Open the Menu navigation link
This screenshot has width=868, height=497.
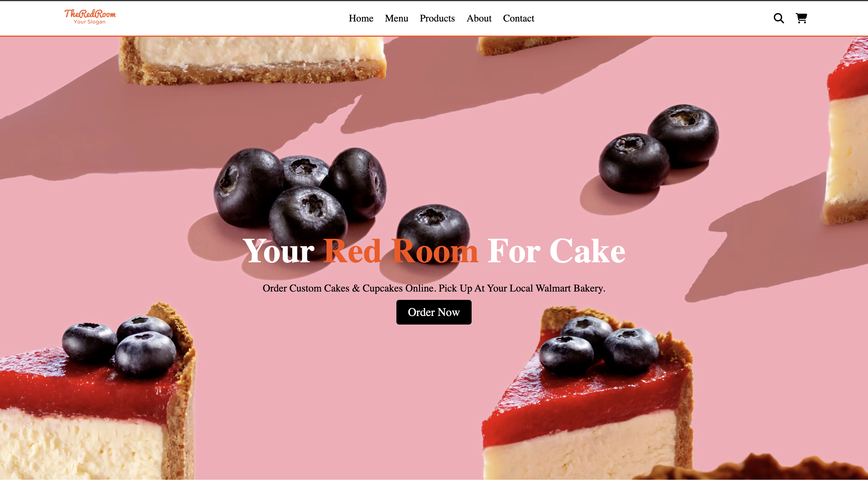[396, 18]
